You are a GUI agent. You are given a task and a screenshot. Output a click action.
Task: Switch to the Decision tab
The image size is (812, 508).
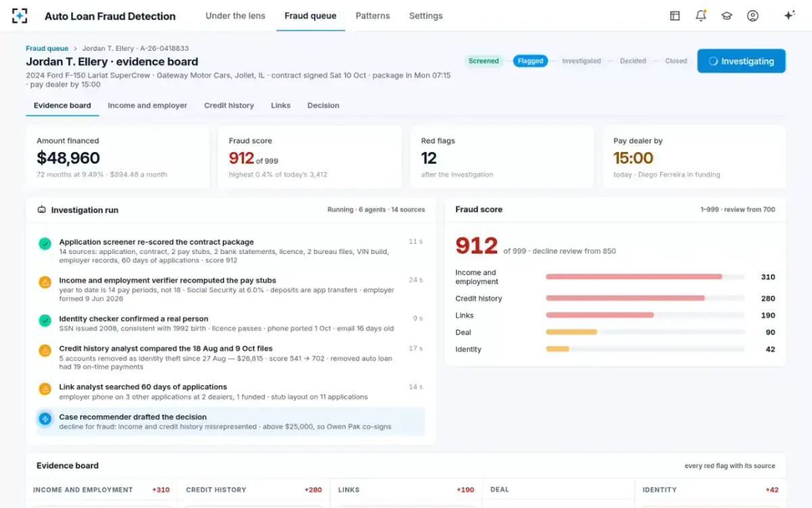323,106
